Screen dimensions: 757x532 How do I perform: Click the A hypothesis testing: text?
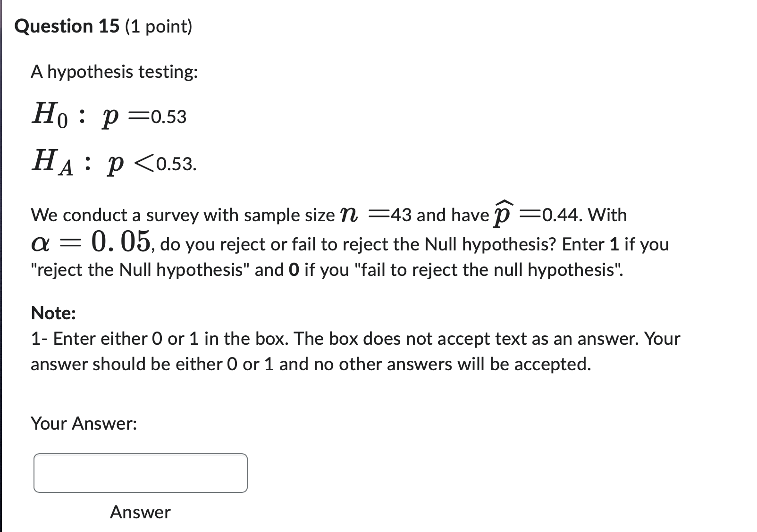[114, 72]
